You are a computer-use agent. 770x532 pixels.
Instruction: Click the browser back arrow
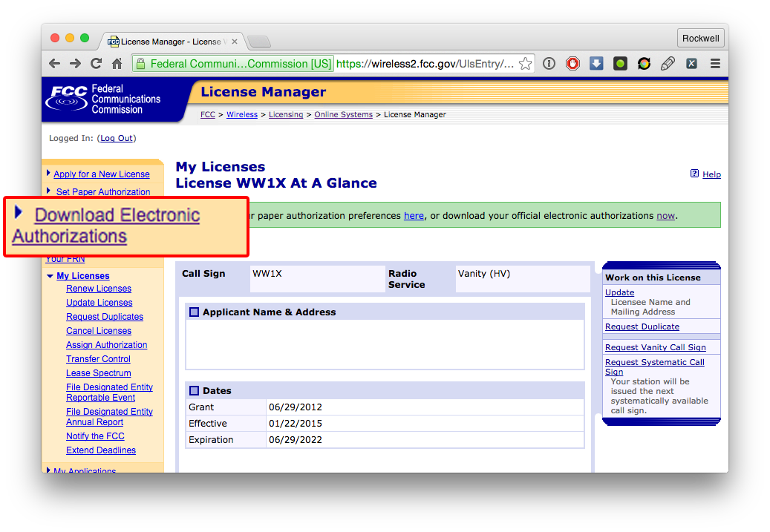54,64
